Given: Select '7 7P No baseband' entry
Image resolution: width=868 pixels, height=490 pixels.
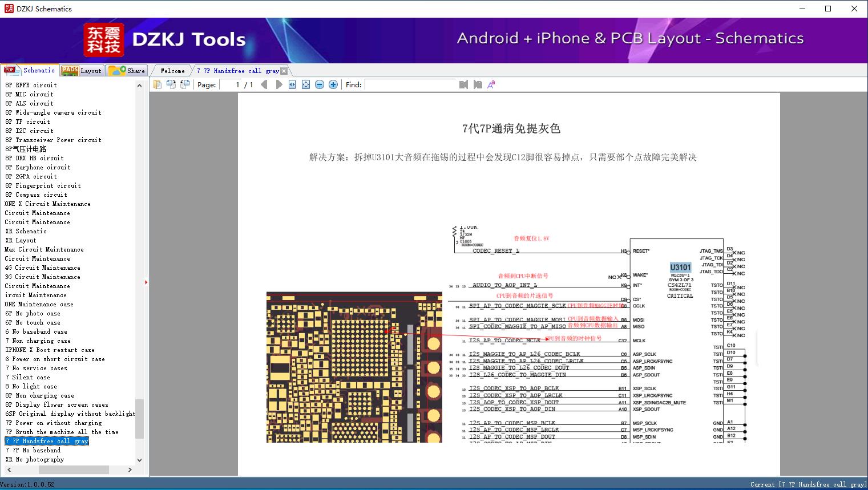Looking at the screenshot, I should pos(33,450).
